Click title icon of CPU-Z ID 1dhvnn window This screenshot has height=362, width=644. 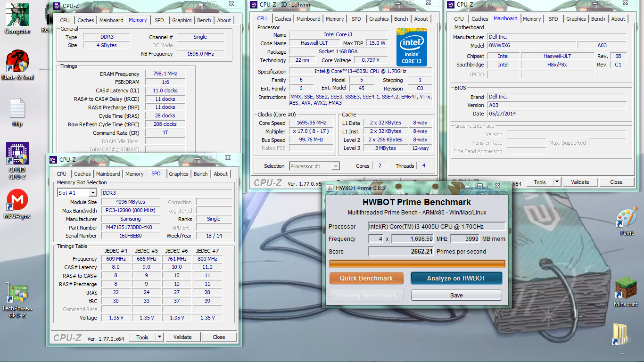[254, 4]
